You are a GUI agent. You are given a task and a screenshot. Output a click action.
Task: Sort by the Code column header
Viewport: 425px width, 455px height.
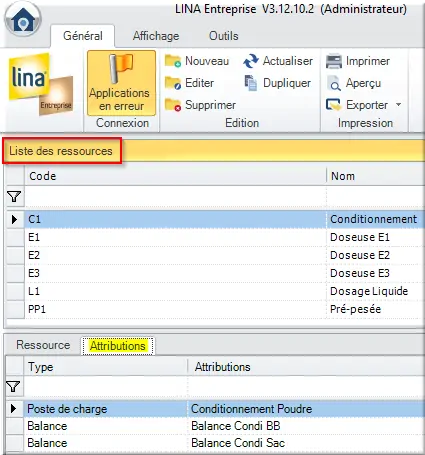tap(175, 176)
